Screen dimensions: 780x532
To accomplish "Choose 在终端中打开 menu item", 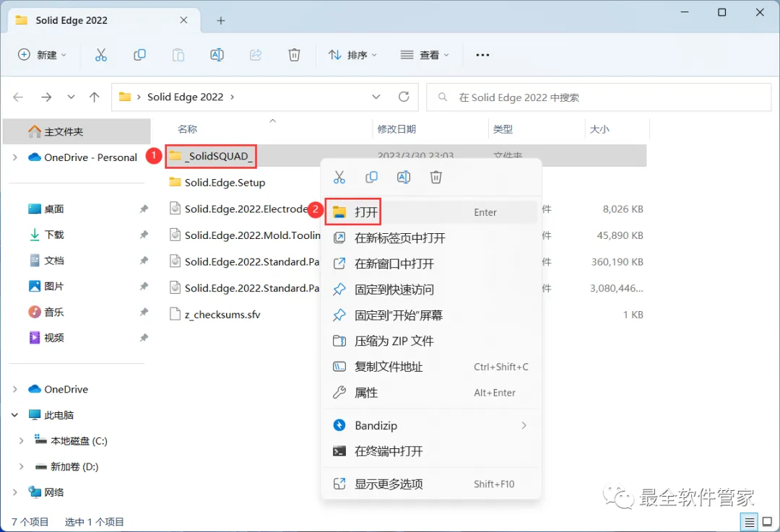I will [x=431, y=451].
